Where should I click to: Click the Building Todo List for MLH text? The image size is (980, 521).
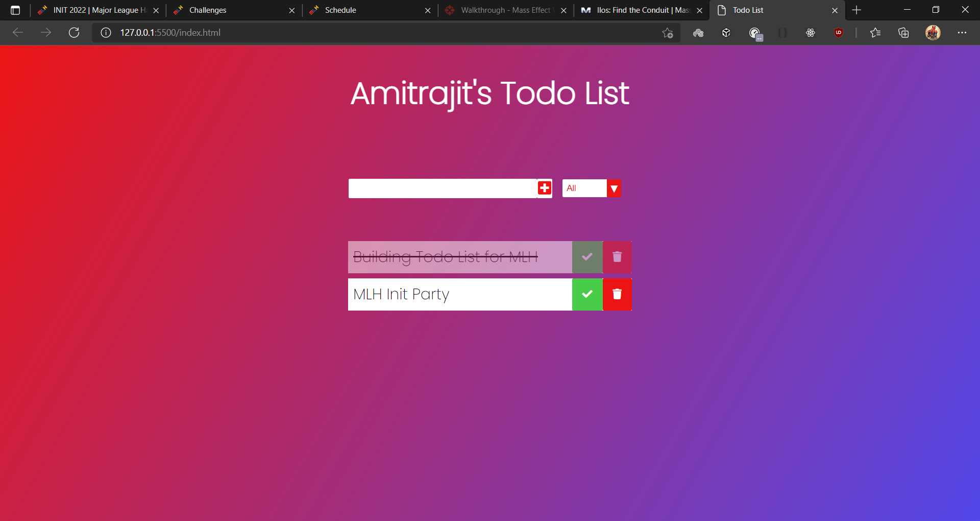pos(446,257)
